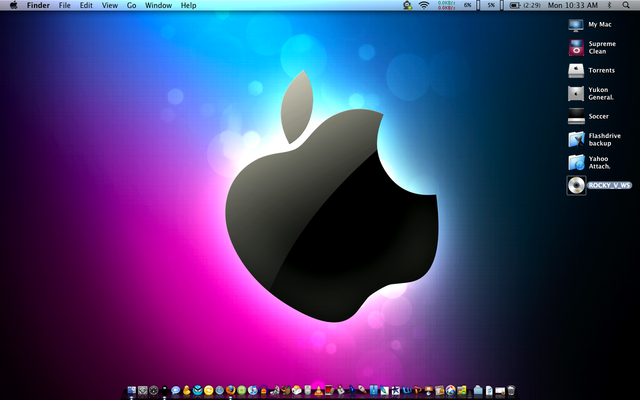The width and height of the screenshot is (640, 400).
Task: Launch Microsoft Word from the dock
Action: (x=407, y=391)
